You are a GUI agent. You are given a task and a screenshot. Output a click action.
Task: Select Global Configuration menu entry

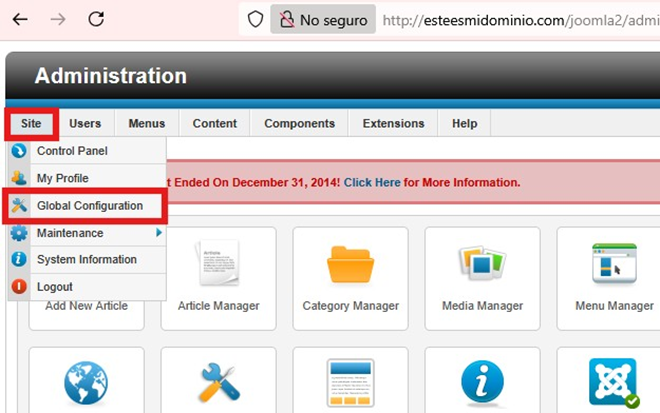[87, 206]
